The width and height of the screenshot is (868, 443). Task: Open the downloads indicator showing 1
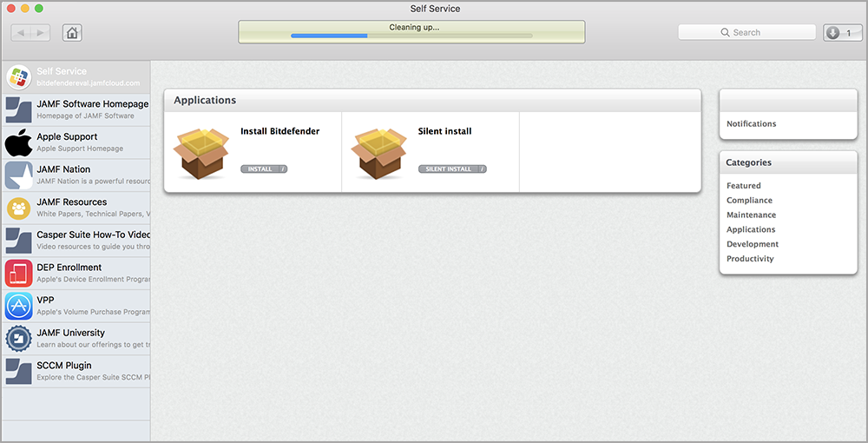coord(842,33)
